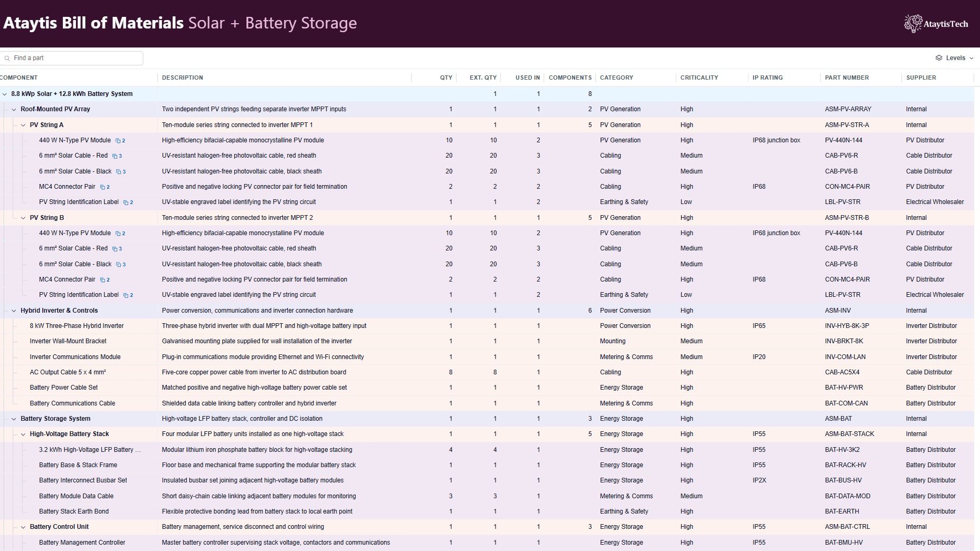
Task: Collapse the High-Voltage Battery Stack group
Action: coord(23,434)
